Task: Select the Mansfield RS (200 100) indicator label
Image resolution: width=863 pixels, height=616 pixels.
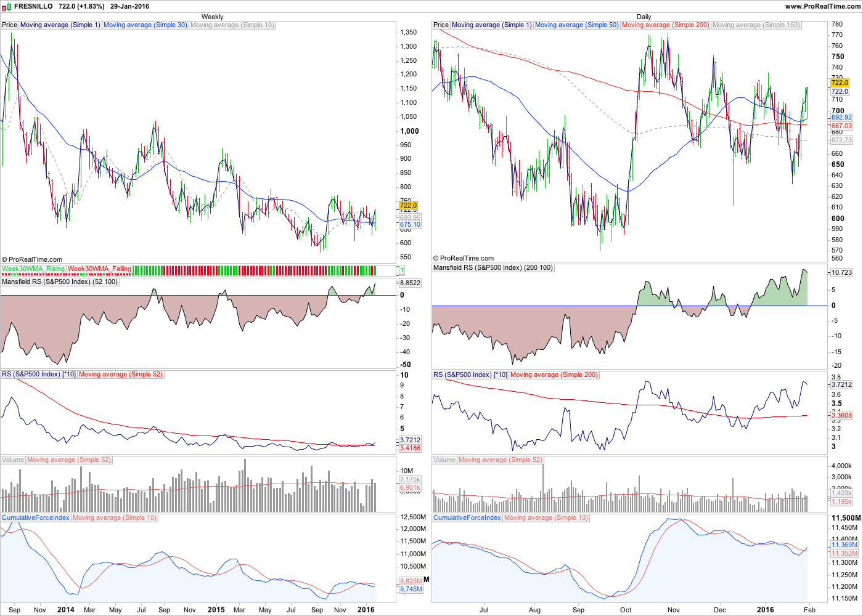Action: 493,268
